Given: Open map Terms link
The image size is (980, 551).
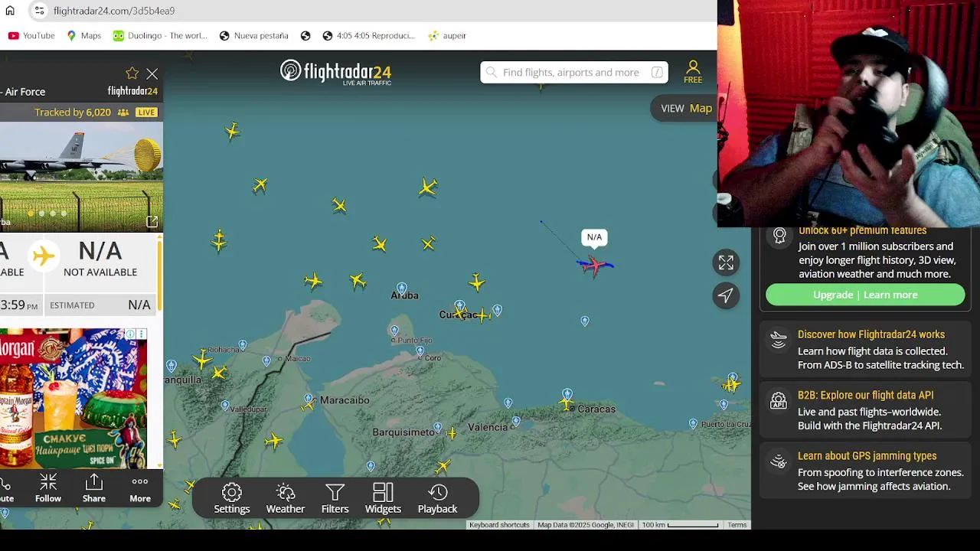Looking at the screenshot, I should pyautogui.click(x=737, y=525).
